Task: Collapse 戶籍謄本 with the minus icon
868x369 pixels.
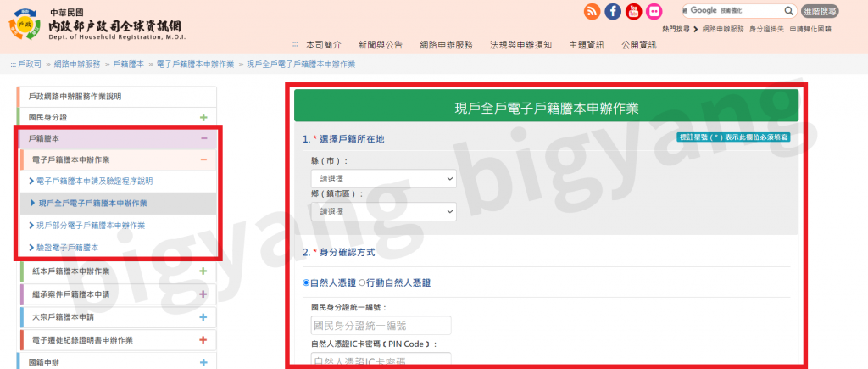Action: [x=203, y=138]
